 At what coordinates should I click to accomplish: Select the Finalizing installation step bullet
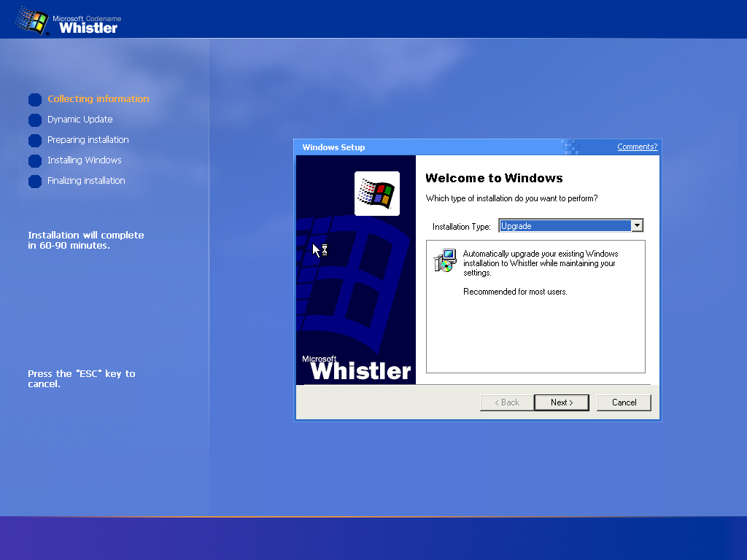(35, 182)
